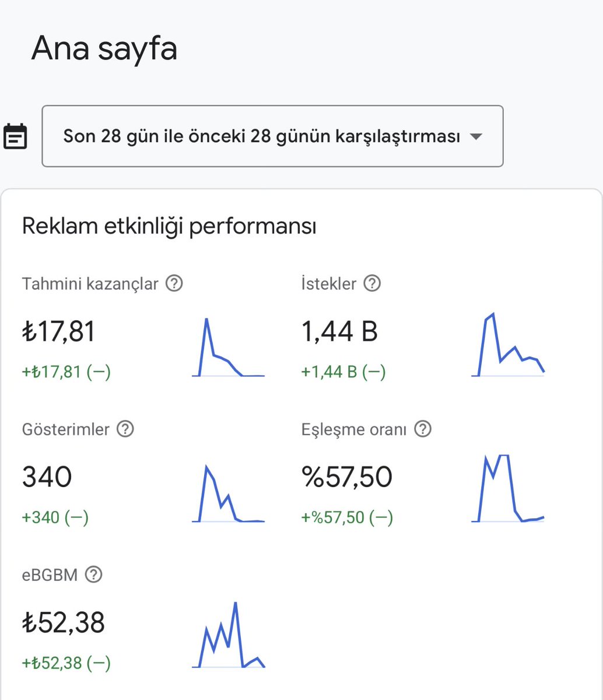Viewport: 603px width, 700px height.
Task: Select the 1,44 B requests value
Action: tap(340, 332)
